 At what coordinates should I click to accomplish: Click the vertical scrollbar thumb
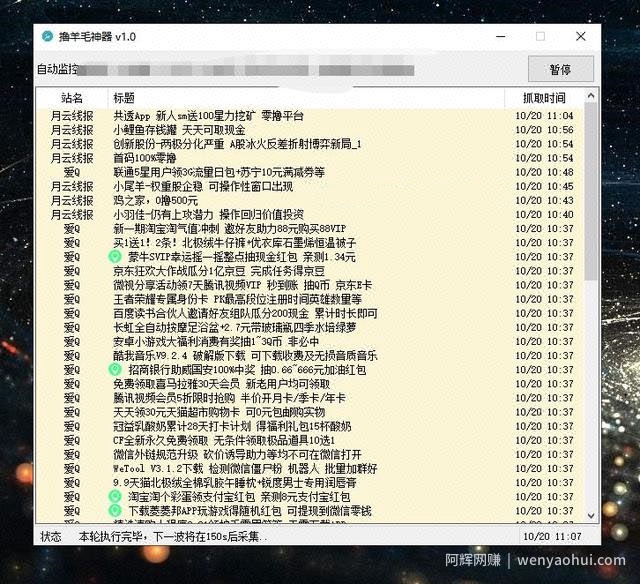click(591, 191)
